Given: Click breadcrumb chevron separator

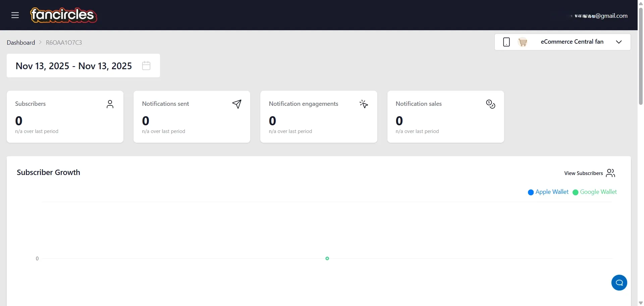Looking at the screenshot, I should 40,42.
